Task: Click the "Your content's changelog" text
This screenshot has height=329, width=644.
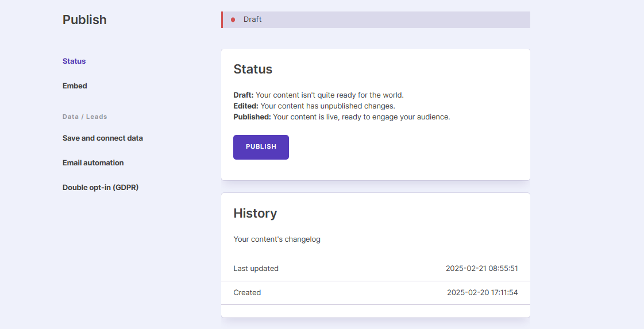Action: click(277, 239)
